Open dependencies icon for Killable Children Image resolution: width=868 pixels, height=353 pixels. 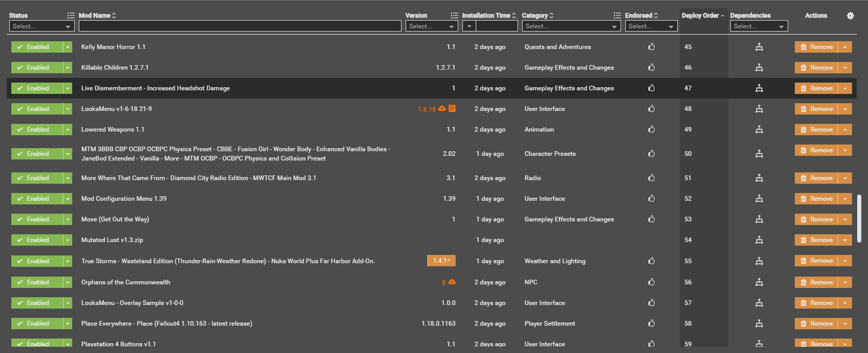759,68
